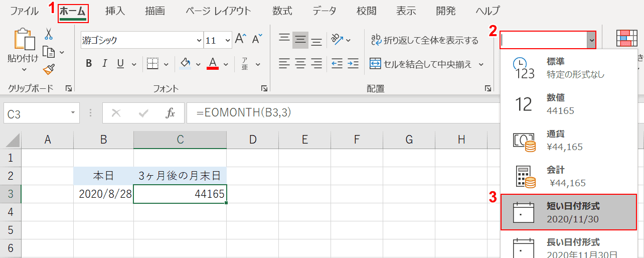The height and width of the screenshot is (258, 644).
Task: Apply fill color bucket icon
Action: [x=185, y=64]
